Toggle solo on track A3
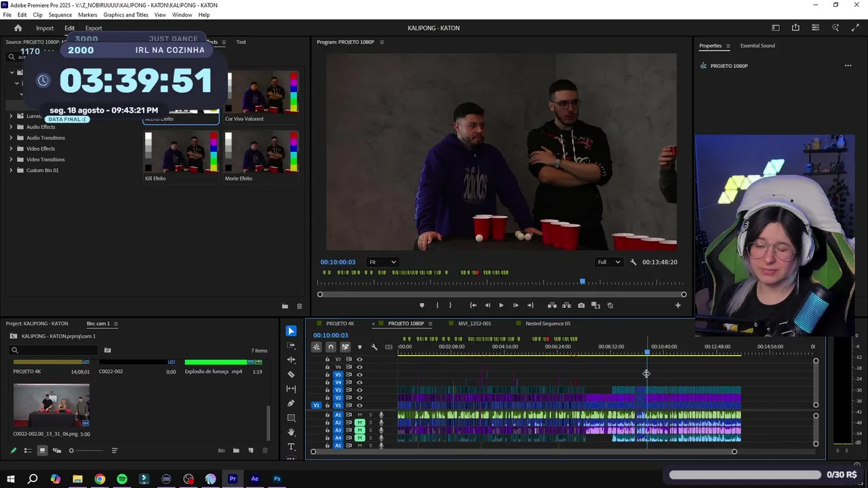This screenshot has height=488, width=868. tap(370, 430)
